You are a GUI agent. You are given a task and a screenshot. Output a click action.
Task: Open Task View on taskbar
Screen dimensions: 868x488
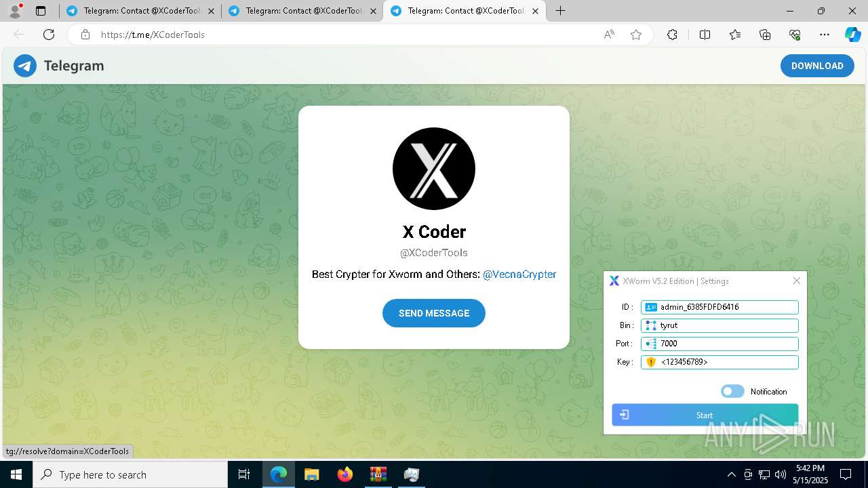(244, 474)
